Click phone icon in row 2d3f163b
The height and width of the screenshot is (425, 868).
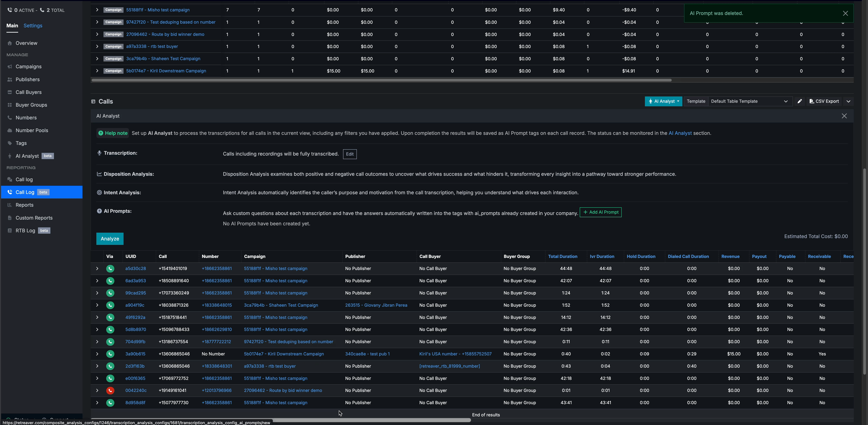(x=110, y=366)
